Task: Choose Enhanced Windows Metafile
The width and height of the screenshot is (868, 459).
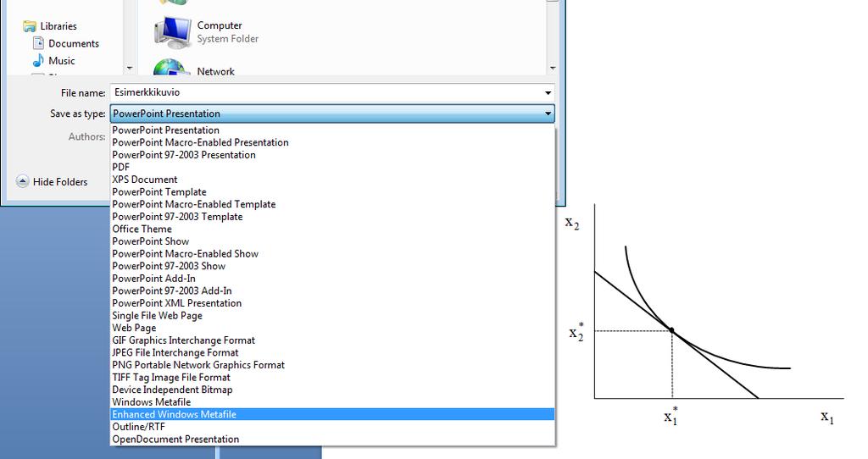Action: point(332,414)
